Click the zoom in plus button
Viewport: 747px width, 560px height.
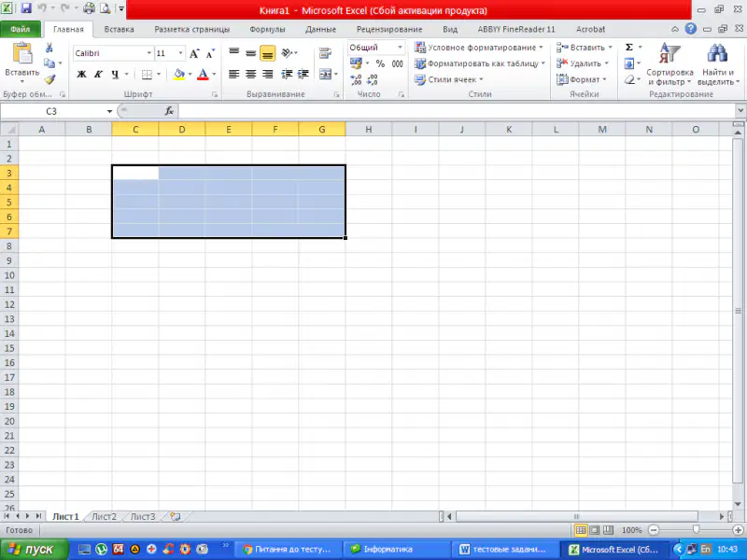[x=738, y=530]
